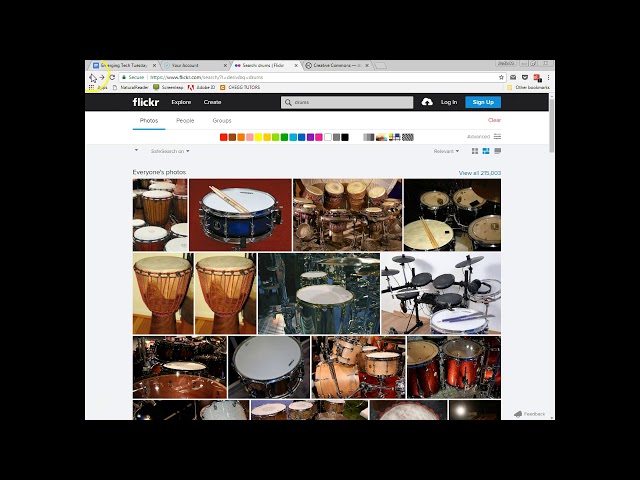Open the NaturalReader bookmark

(131, 87)
